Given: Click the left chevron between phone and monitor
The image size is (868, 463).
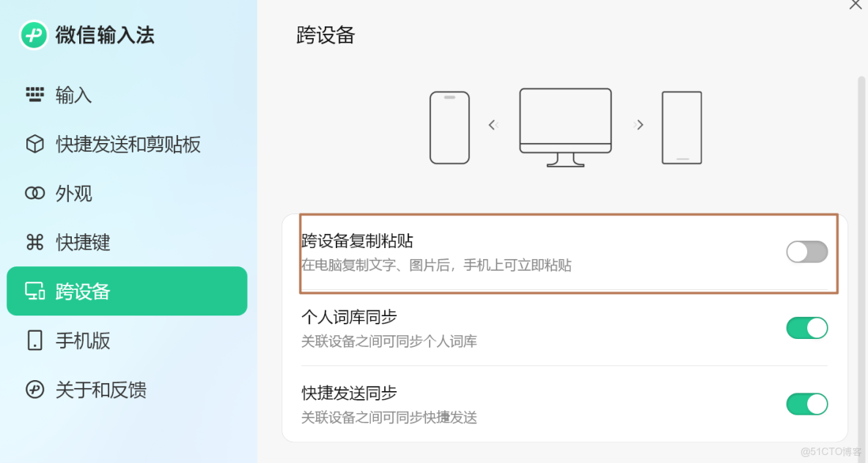Looking at the screenshot, I should pyautogui.click(x=492, y=125).
